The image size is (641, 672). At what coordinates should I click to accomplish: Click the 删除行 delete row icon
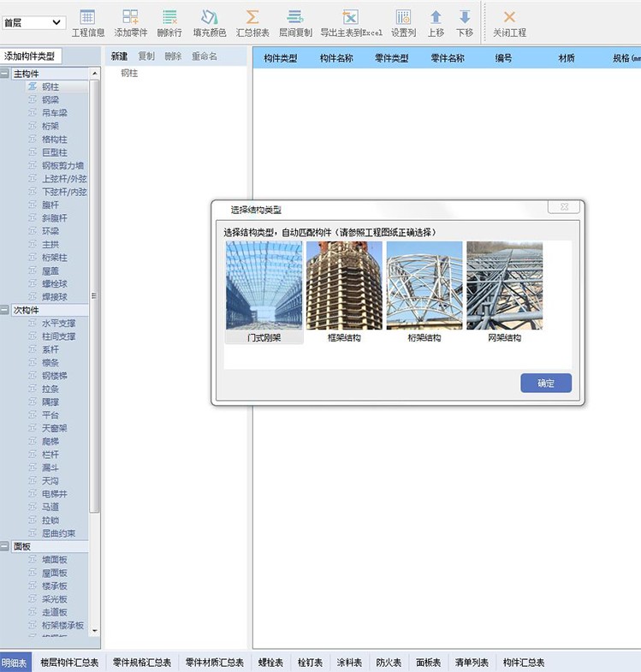tap(169, 23)
